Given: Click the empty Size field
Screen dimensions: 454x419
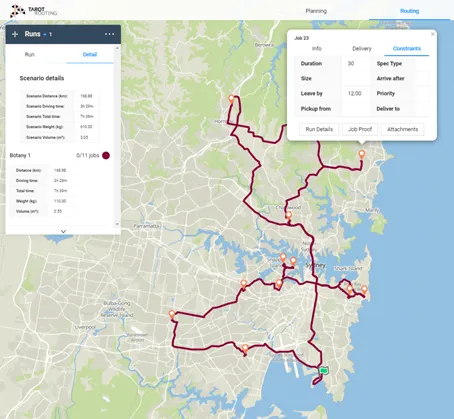Looking at the screenshot, I should point(356,78).
